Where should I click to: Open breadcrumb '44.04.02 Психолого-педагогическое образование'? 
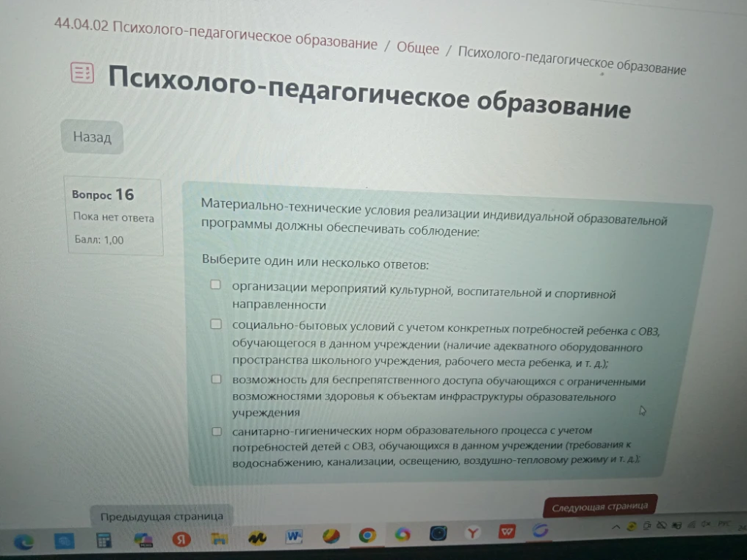(215, 34)
